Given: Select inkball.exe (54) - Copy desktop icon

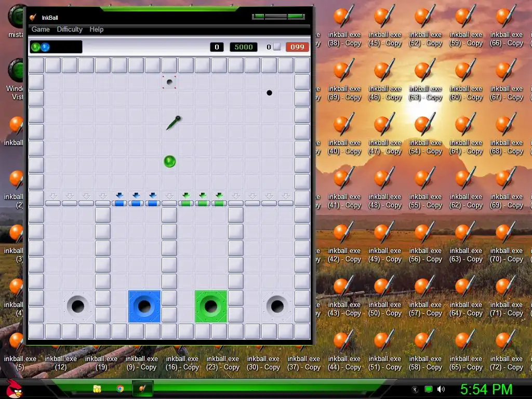Looking at the screenshot, I should click(x=425, y=132).
